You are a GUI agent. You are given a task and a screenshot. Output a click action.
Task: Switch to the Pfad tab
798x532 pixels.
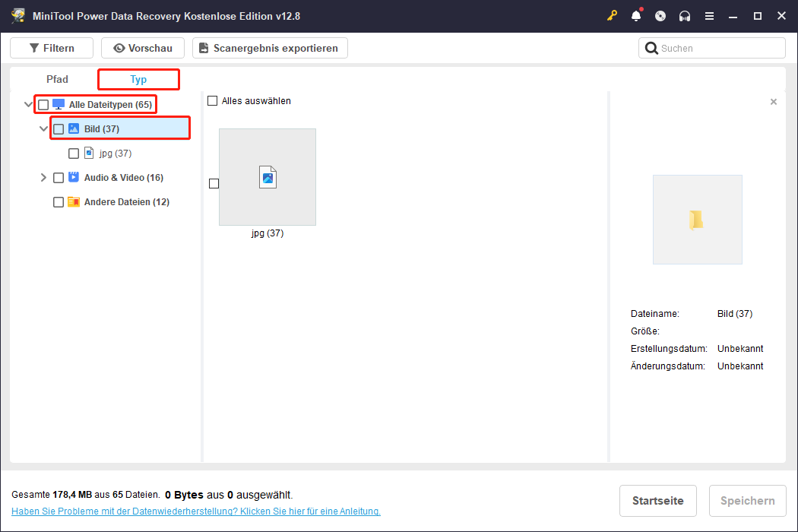click(57, 78)
